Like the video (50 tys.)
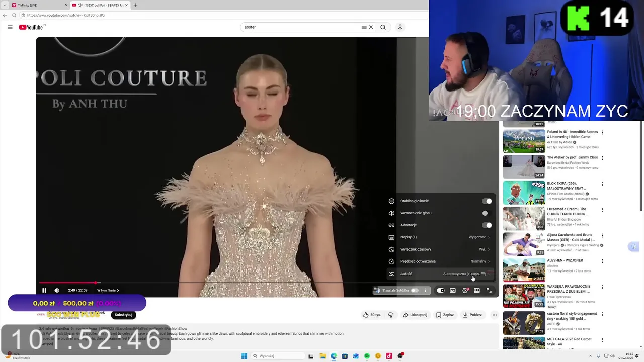 tap(372, 315)
